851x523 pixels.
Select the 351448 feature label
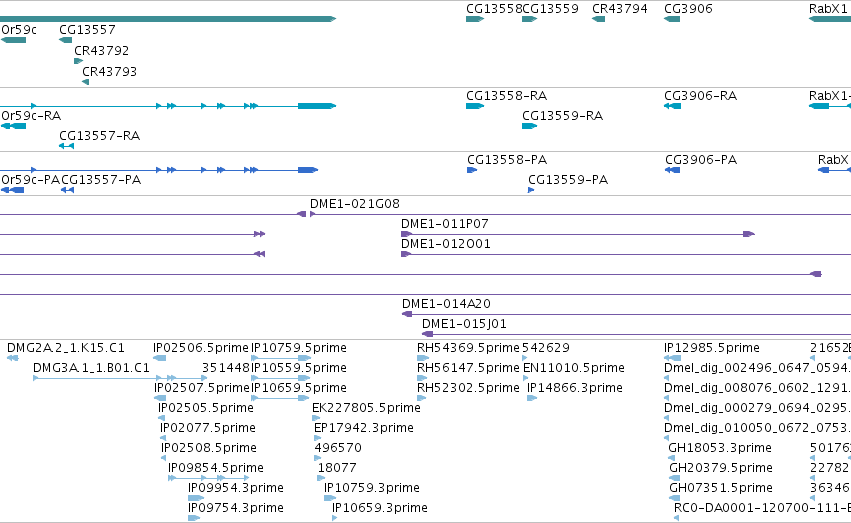tap(226, 368)
